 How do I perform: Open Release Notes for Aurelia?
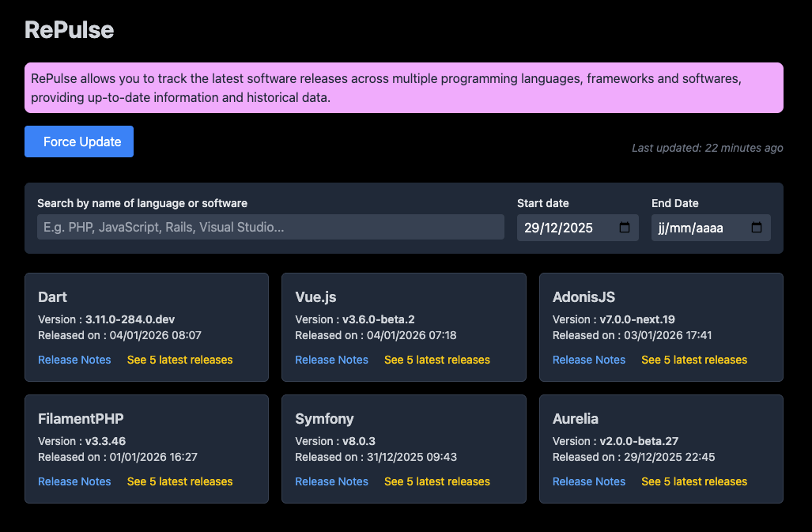[589, 481]
